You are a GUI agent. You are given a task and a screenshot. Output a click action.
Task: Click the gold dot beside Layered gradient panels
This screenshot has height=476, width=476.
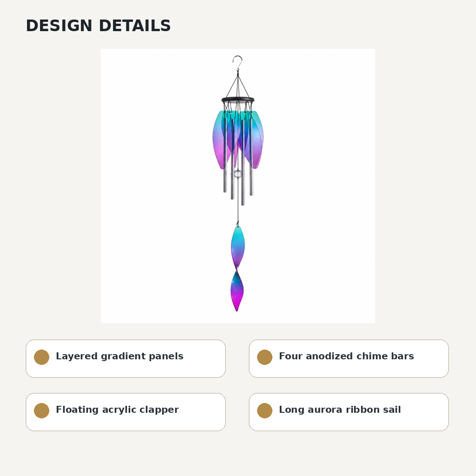(41, 357)
